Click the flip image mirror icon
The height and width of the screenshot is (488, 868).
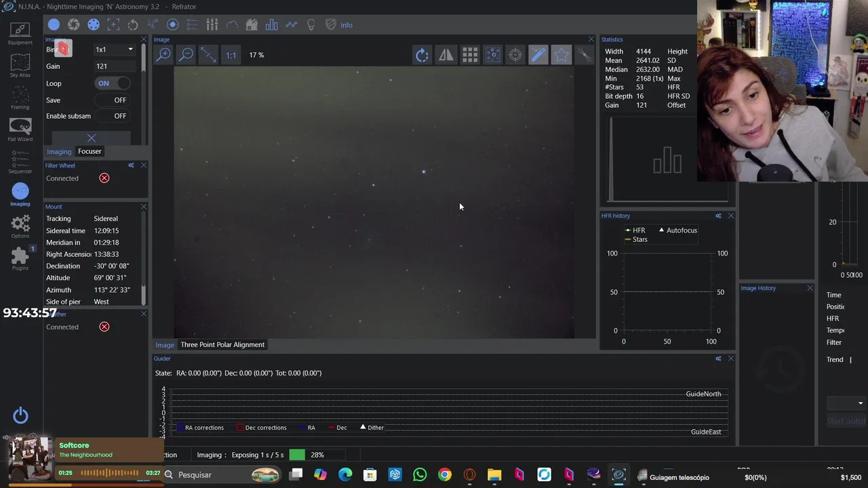pos(446,55)
